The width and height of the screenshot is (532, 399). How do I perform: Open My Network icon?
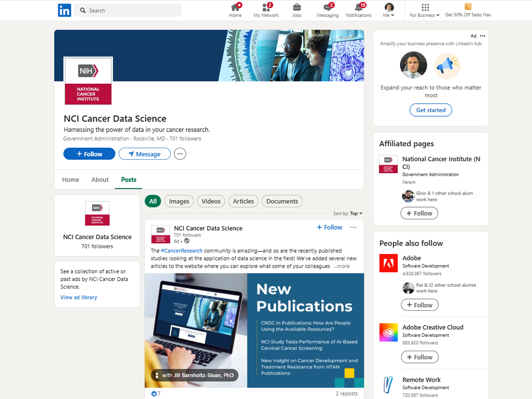point(266,8)
